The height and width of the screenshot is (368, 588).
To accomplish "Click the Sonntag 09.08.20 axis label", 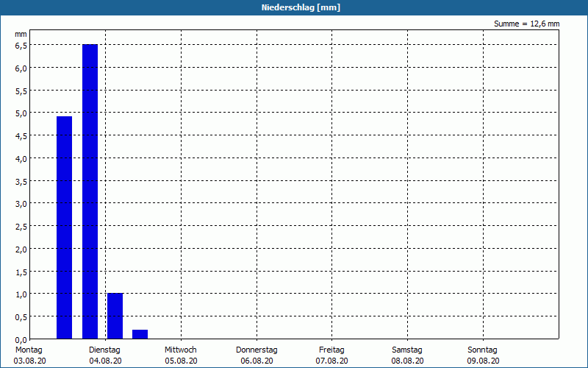I will tap(483, 355).
